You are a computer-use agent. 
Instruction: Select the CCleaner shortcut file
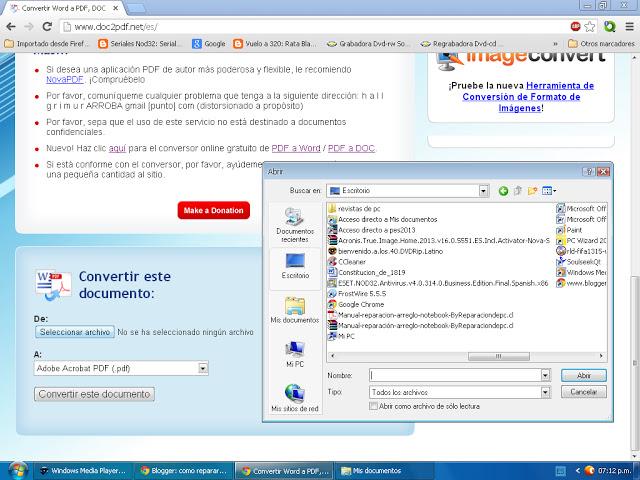tap(347, 262)
